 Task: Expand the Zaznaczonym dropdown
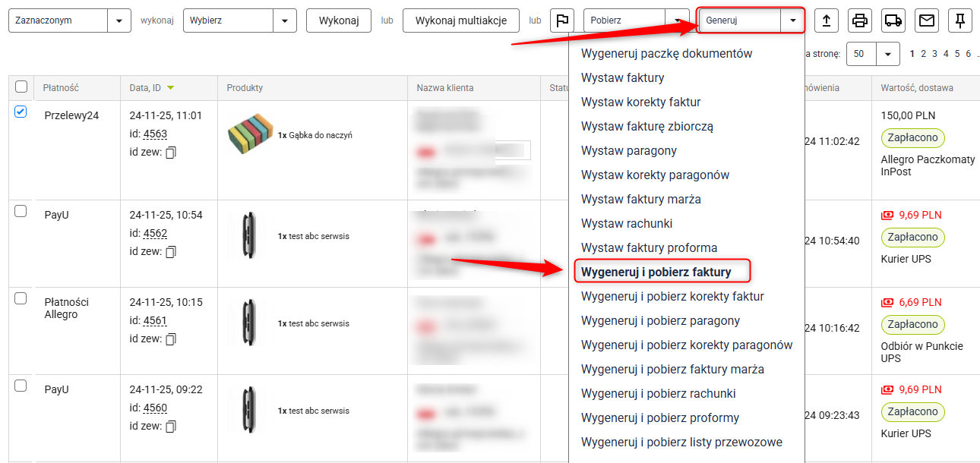tap(119, 20)
